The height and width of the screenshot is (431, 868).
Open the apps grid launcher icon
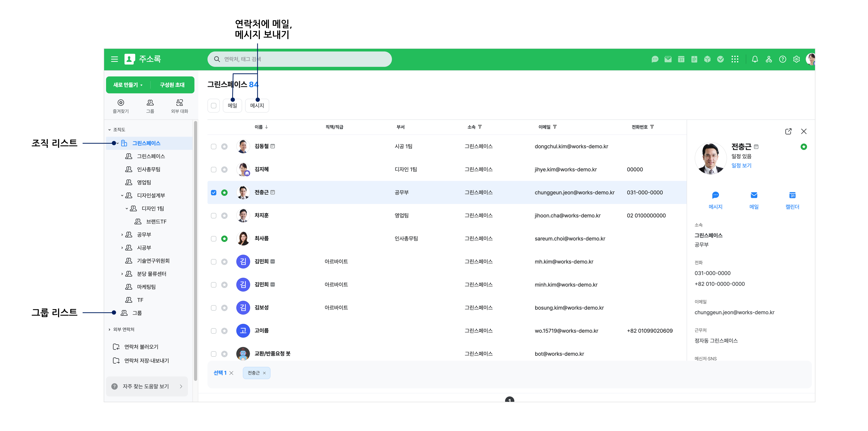pos(734,59)
